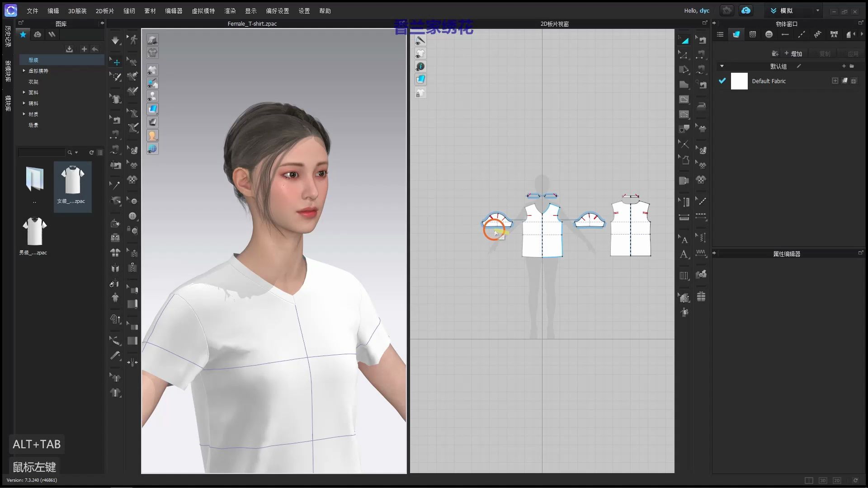Expand the 虚拟模特 library tree item

(x=25, y=70)
